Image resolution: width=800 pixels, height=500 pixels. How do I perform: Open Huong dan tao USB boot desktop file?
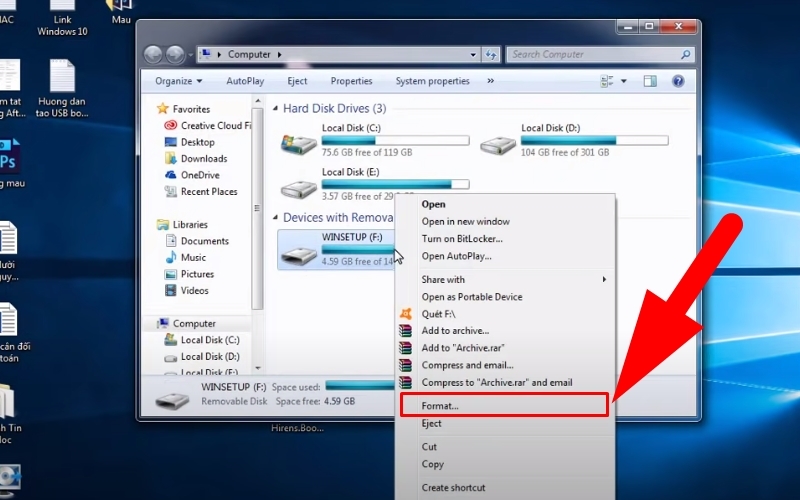click(x=62, y=88)
